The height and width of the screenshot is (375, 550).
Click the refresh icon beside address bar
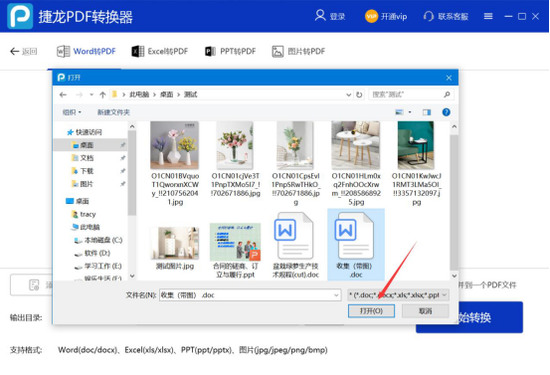tap(359, 95)
